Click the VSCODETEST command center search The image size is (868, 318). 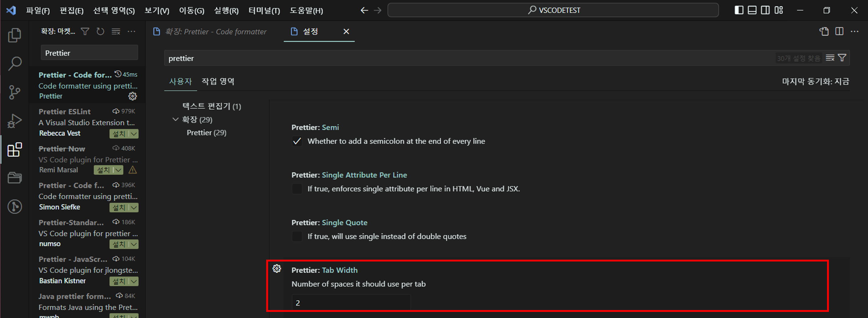(553, 10)
